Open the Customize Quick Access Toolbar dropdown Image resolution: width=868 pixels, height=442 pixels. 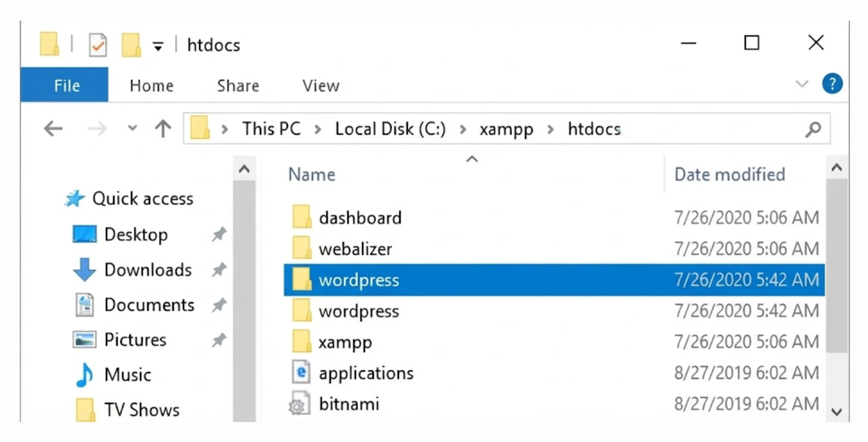[x=158, y=46]
